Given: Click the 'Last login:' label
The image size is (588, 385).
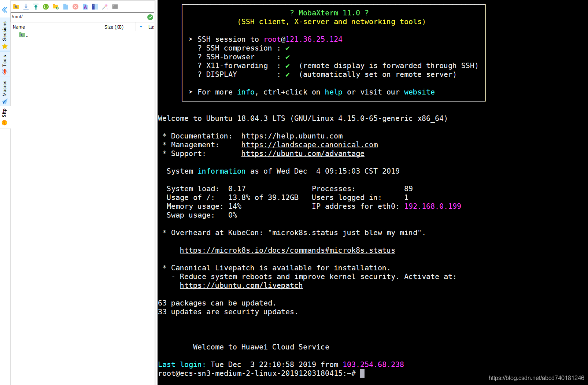Looking at the screenshot, I should click(182, 364).
